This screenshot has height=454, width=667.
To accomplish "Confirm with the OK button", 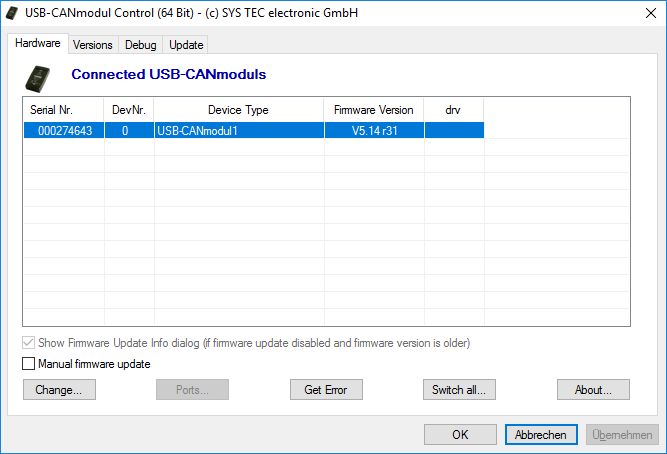I will click(x=460, y=434).
